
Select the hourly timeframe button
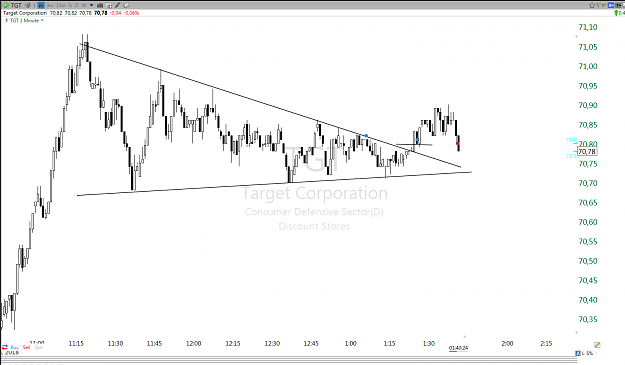coord(70,5)
